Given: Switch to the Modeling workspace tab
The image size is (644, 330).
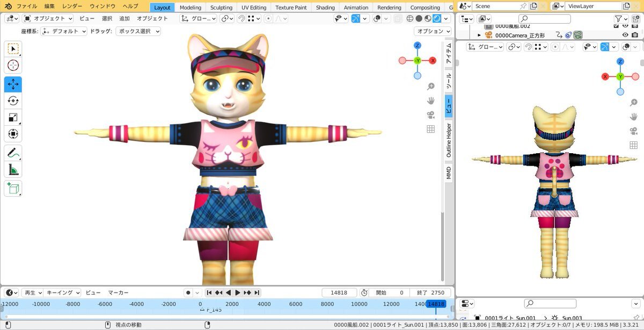Looking at the screenshot, I should (191, 8).
